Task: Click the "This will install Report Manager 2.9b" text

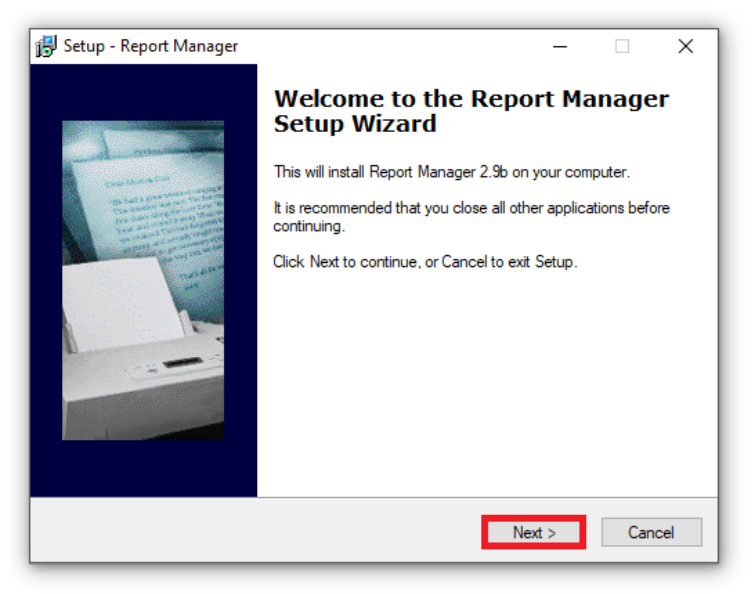Action: (452, 172)
